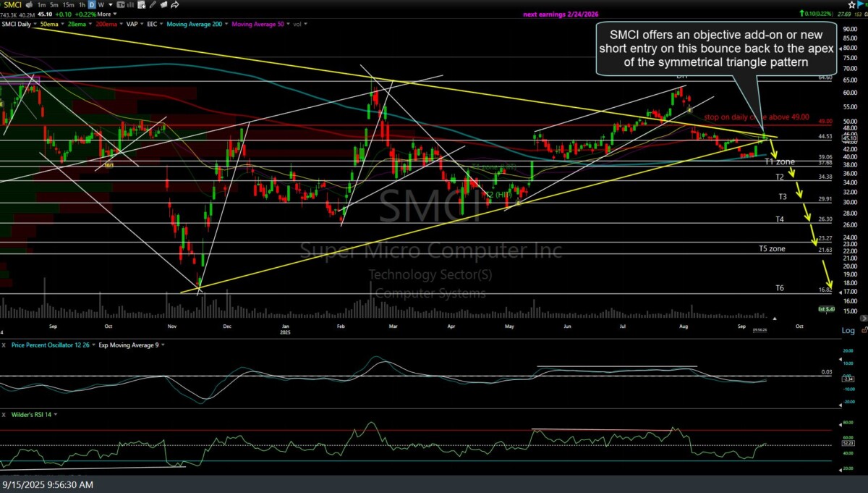Click the blue flag icon

point(862,4)
